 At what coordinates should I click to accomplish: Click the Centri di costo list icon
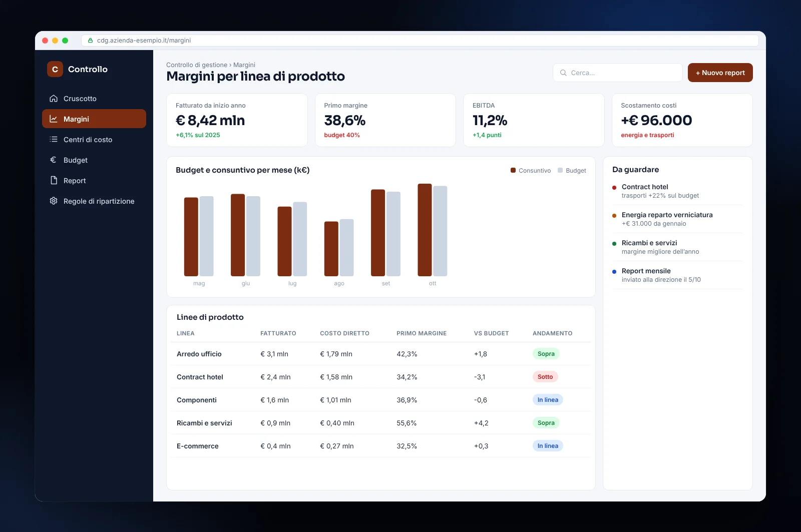(x=54, y=140)
